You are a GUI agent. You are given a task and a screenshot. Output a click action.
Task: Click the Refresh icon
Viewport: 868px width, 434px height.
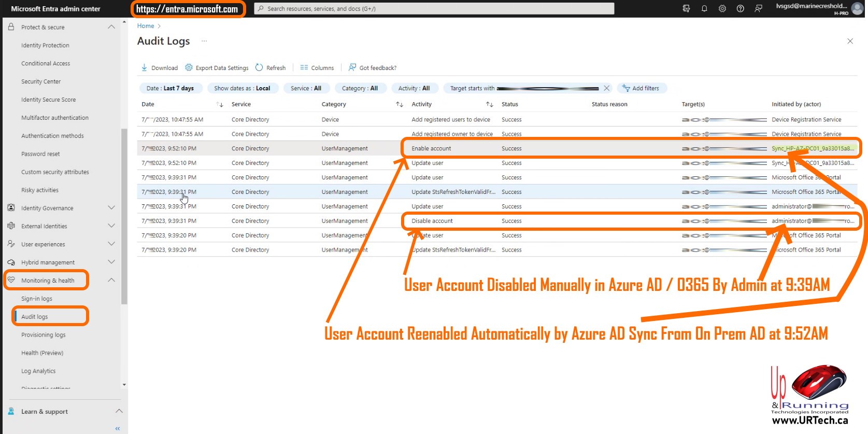tap(259, 68)
